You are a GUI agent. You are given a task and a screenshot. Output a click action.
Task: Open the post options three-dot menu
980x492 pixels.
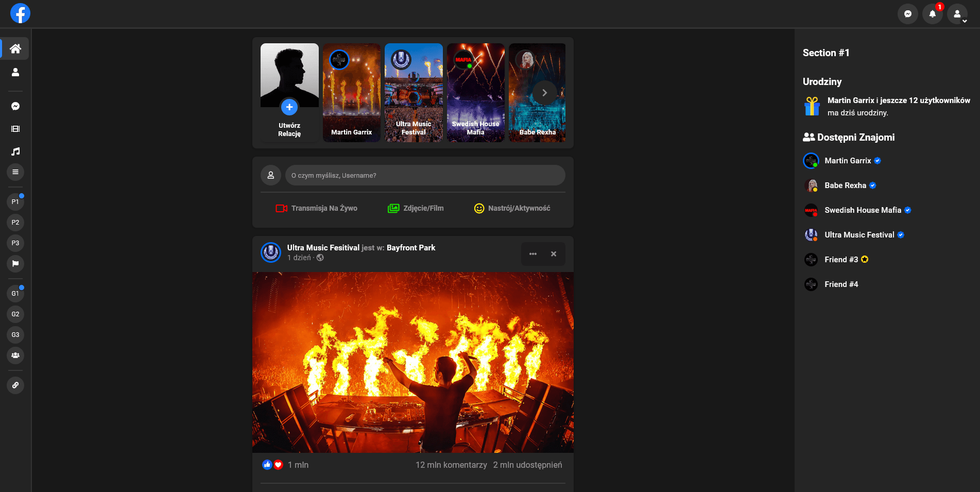pos(533,254)
